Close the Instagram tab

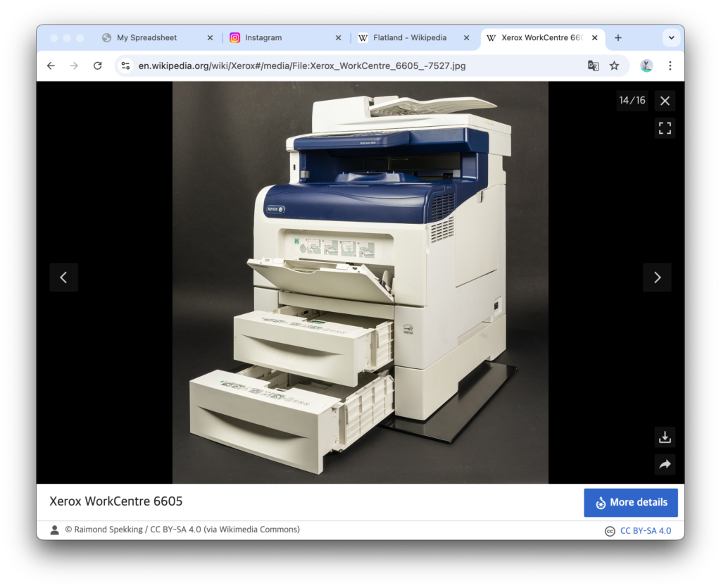(338, 38)
